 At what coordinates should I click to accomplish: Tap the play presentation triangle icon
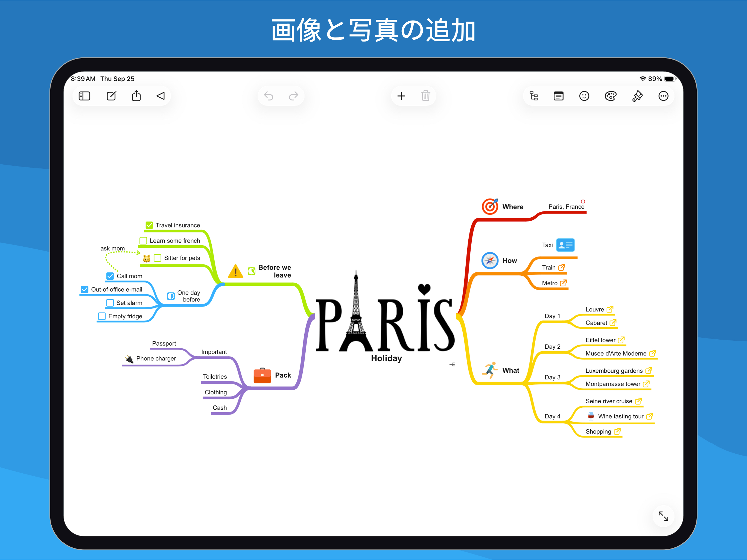point(161,96)
